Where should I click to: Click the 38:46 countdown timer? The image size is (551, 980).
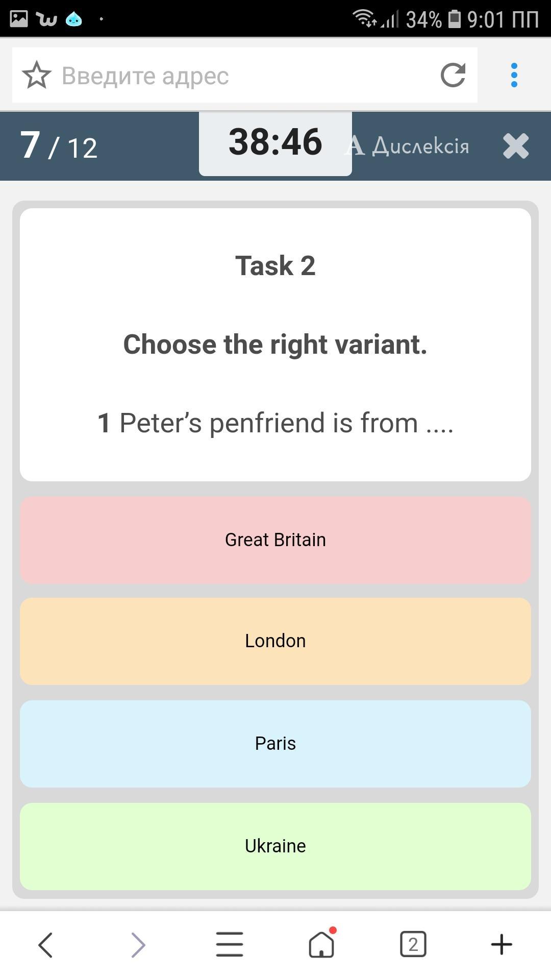click(x=275, y=143)
